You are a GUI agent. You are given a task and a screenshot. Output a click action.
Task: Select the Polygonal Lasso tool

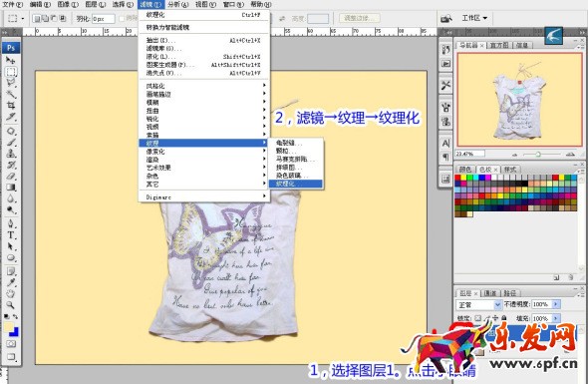[x=11, y=83]
